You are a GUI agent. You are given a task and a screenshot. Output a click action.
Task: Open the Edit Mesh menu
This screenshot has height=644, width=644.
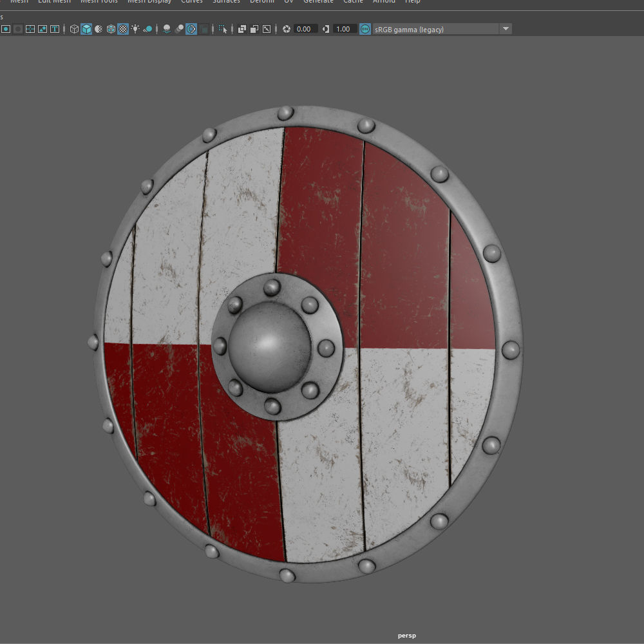point(54,2)
